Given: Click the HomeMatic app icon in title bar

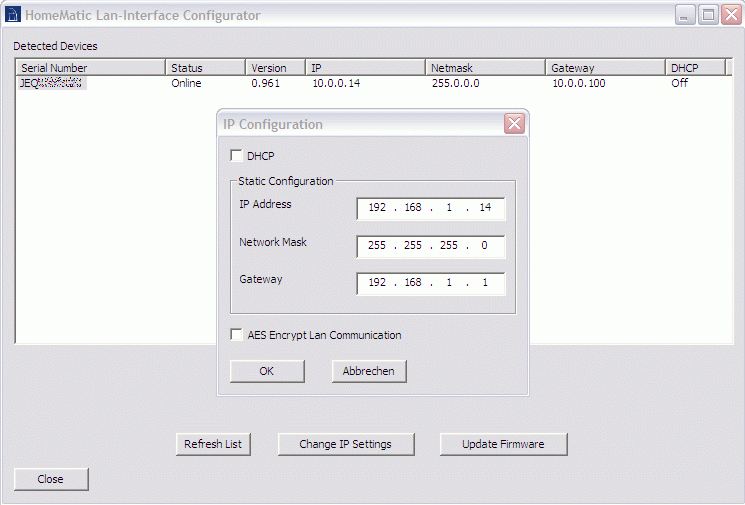Looking at the screenshot, I should pyautogui.click(x=12, y=15).
